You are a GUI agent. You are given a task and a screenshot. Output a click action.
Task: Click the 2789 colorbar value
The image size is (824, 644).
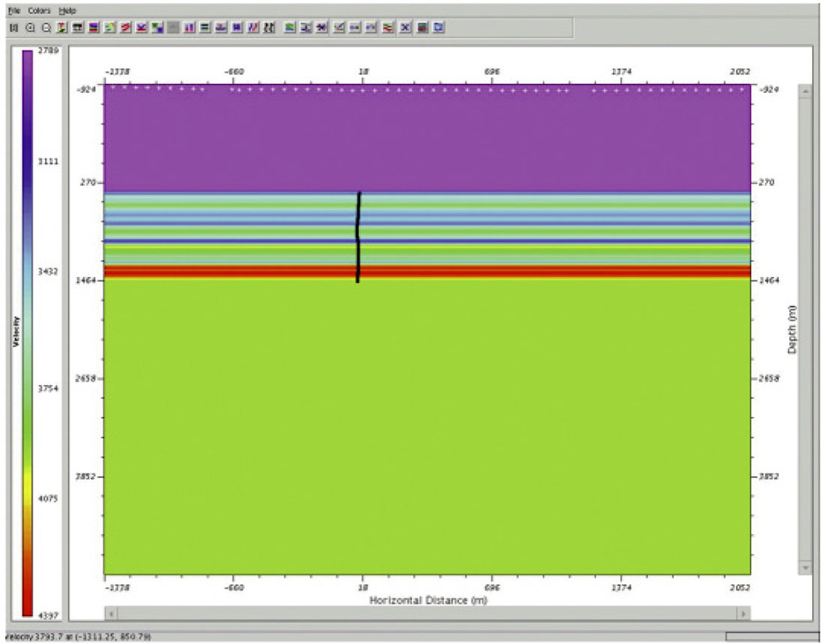[x=49, y=50]
